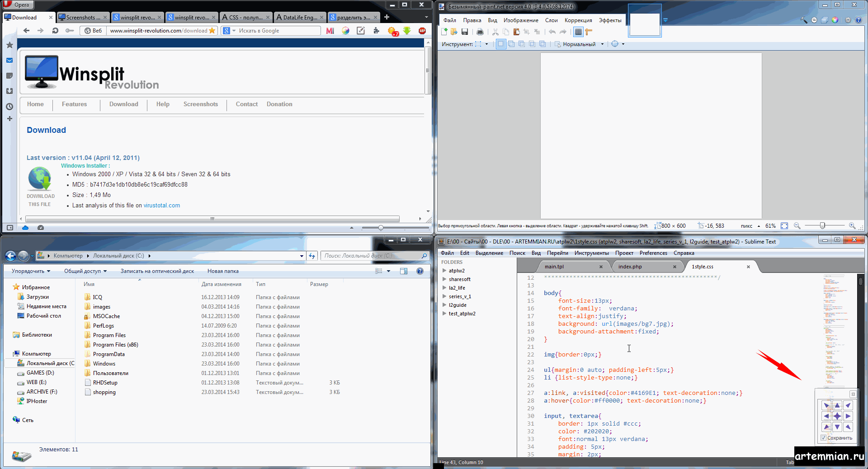Adjust the paint.net zoom slider
The height and width of the screenshot is (469, 868).
tap(822, 225)
